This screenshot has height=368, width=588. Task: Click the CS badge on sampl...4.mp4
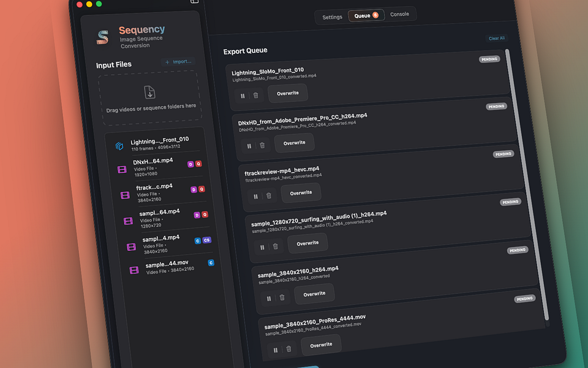[x=206, y=240]
